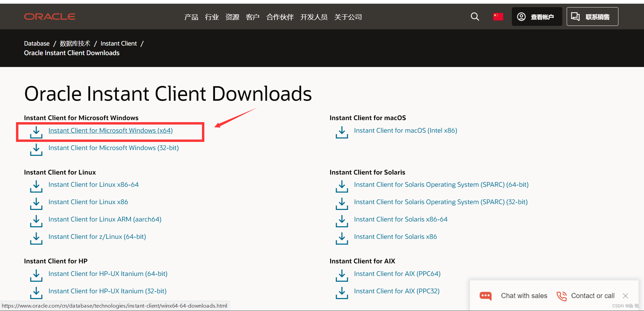644x311 pixels.
Task: Open Solaris Operating System (SPARC) (32-bit) link
Action: pyautogui.click(x=441, y=202)
